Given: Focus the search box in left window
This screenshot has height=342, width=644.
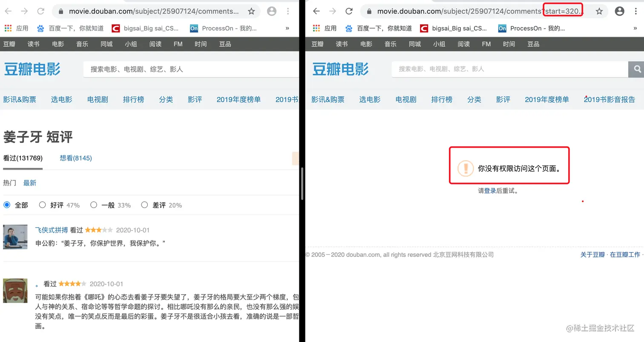Looking at the screenshot, I should pos(191,69).
